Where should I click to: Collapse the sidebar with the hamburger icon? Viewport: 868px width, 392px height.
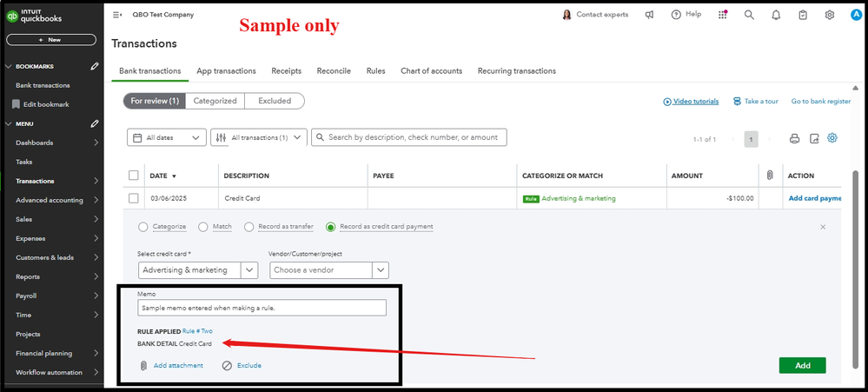coord(117,15)
